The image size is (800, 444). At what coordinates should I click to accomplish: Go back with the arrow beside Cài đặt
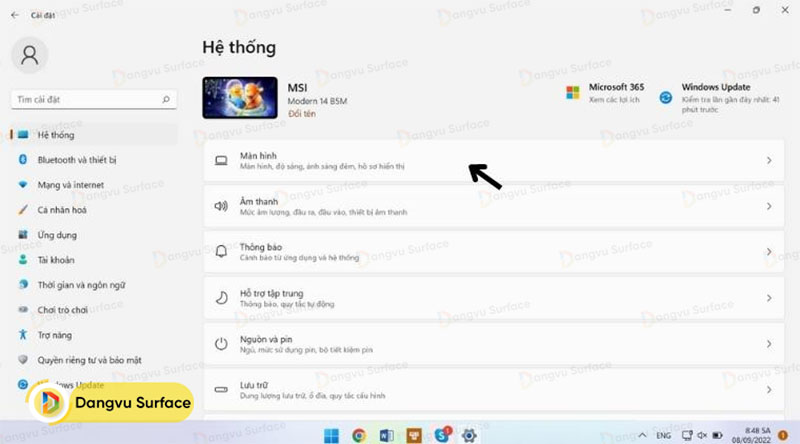pos(15,15)
